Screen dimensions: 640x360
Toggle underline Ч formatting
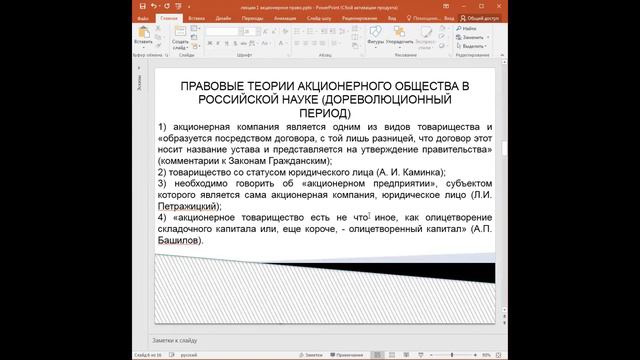click(227, 43)
